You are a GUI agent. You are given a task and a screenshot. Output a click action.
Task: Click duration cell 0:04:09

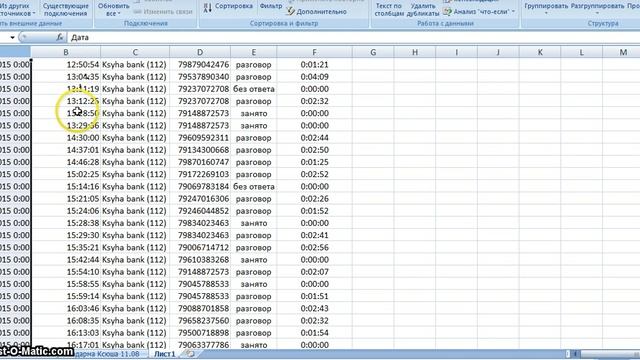click(314, 77)
